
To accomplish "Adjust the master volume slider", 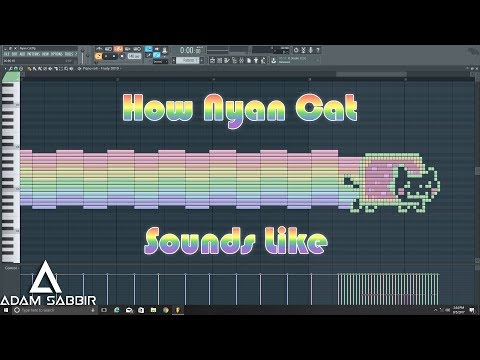I will [x=82, y=55].
